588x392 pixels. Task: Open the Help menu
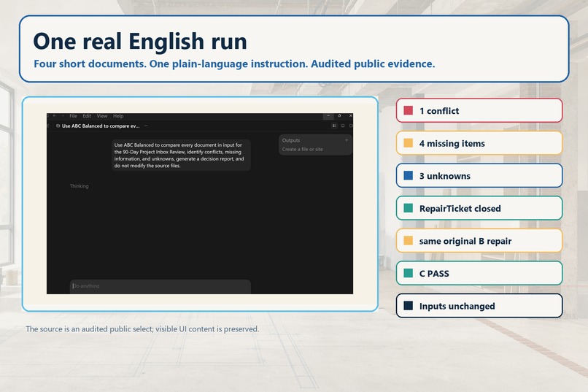(x=118, y=116)
